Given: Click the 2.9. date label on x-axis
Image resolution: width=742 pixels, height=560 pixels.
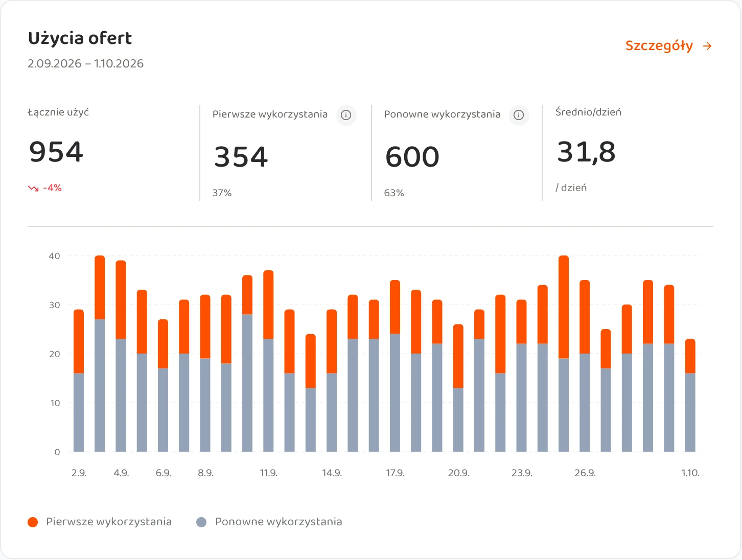Looking at the screenshot, I should pos(79,473).
